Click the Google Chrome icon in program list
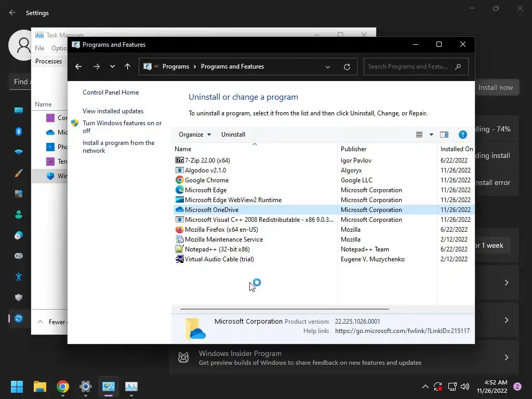This screenshot has height=399, width=532. 179,180
